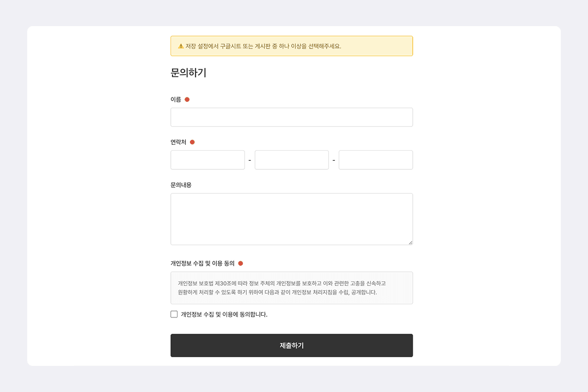Screen dimensions: 588x392
Task: Click the first hyphen between phone number fields
Action: 250,160
